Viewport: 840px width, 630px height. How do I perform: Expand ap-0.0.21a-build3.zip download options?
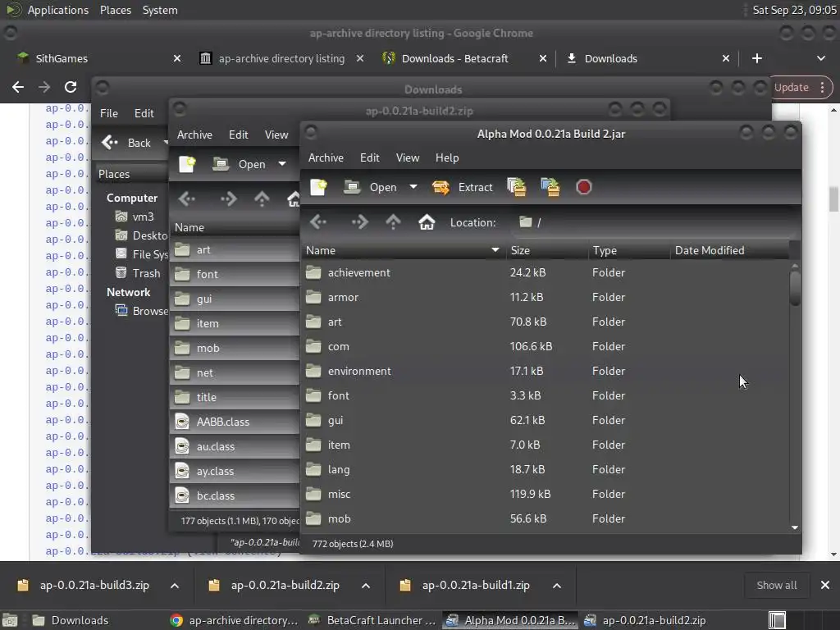tap(175, 586)
